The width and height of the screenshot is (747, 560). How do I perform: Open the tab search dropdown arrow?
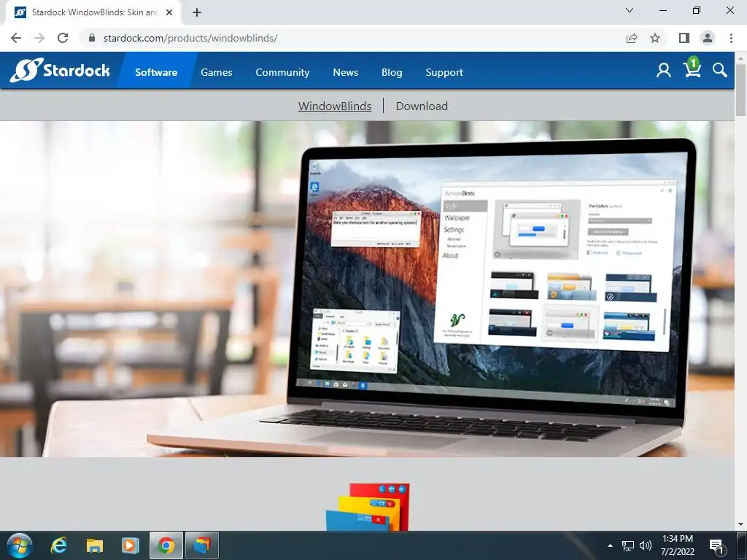click(x=630, y=10)
